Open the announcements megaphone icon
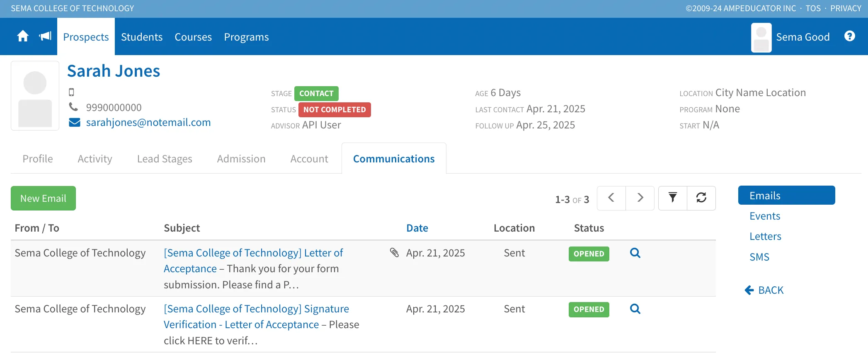868x353 pixels. (x=45, y=36)
